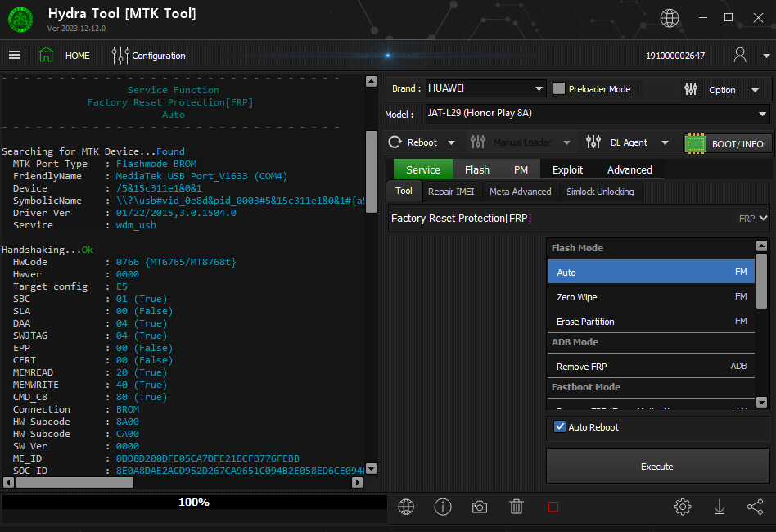Enable the Preloader Mode checkbox

pos(559,88)
